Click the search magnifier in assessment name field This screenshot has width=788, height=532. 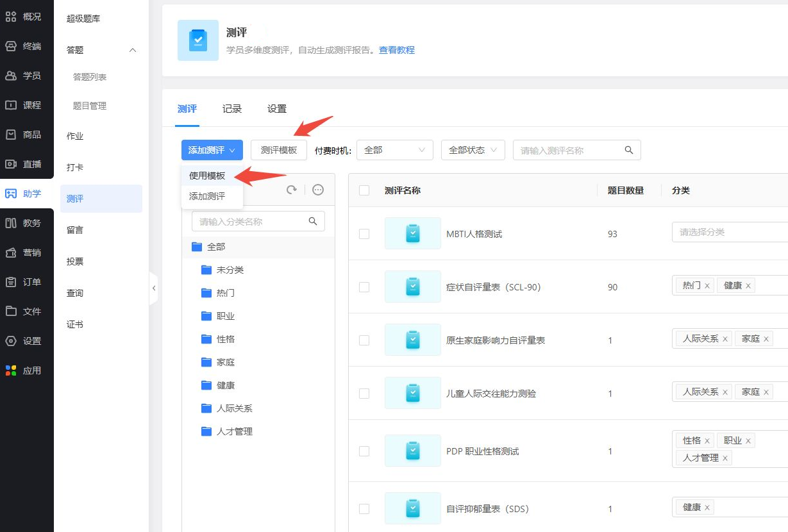(629, 150)
